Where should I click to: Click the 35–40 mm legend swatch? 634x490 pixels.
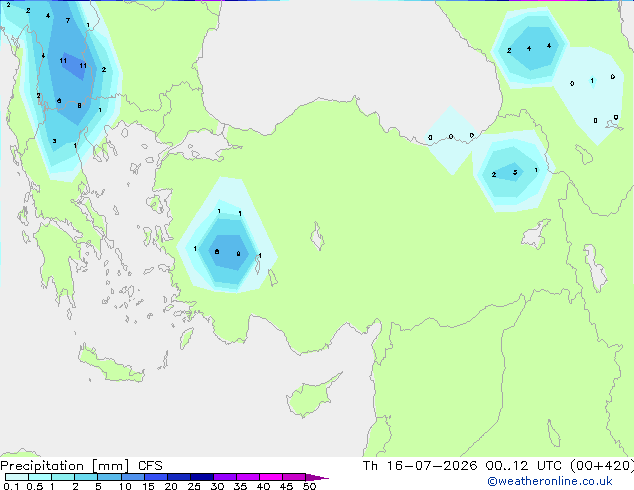[248, 477]
